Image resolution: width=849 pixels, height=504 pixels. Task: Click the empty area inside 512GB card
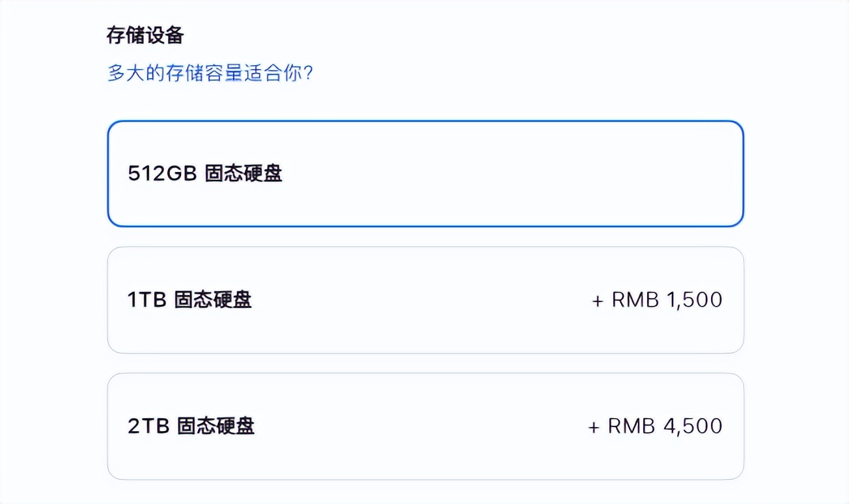508,174
